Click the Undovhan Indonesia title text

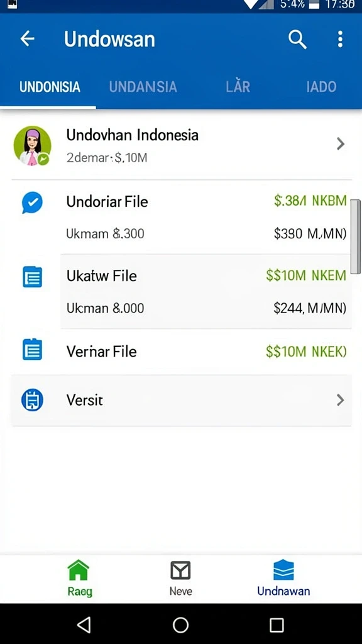point(133,135)
